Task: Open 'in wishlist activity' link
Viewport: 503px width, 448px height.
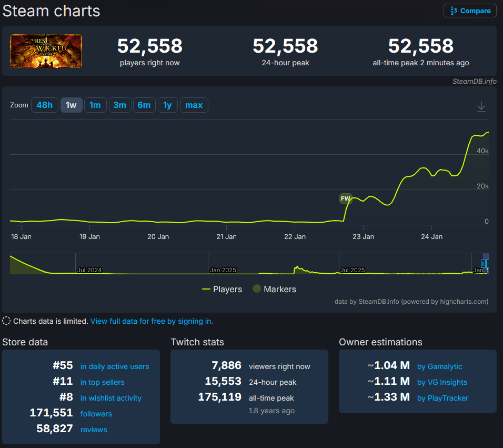Action: click(110, 398)
